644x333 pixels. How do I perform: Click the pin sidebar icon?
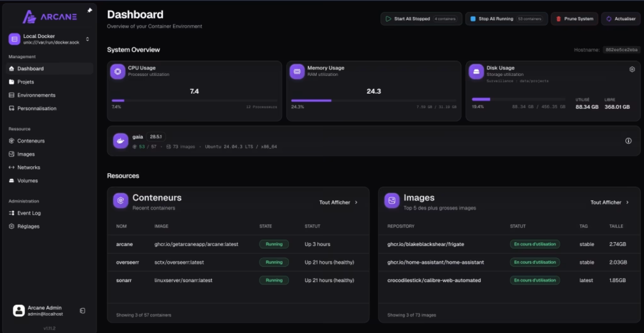(90, 10)
